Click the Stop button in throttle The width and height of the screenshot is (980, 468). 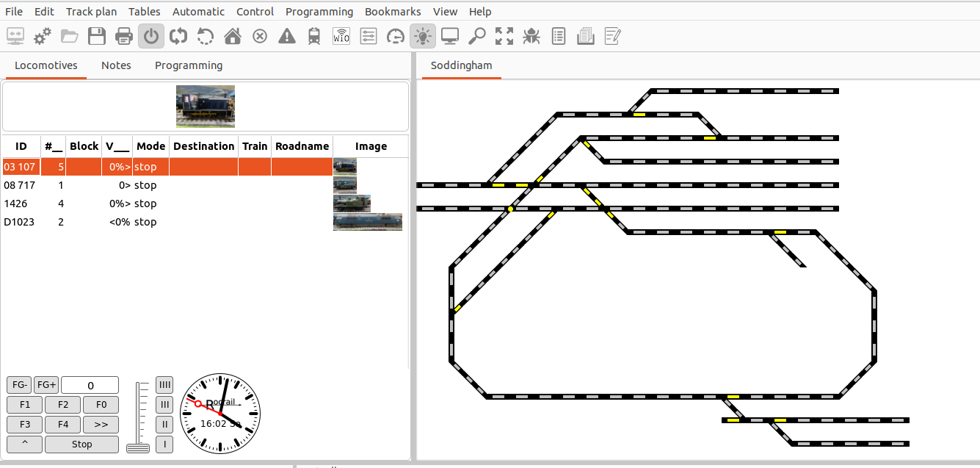81,444
